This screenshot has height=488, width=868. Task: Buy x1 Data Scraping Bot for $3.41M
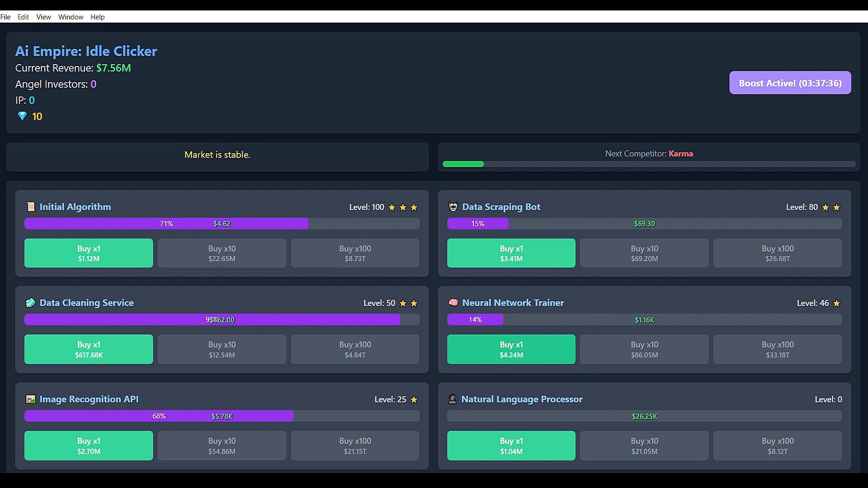pyautogui.click(x=511, y=253)
